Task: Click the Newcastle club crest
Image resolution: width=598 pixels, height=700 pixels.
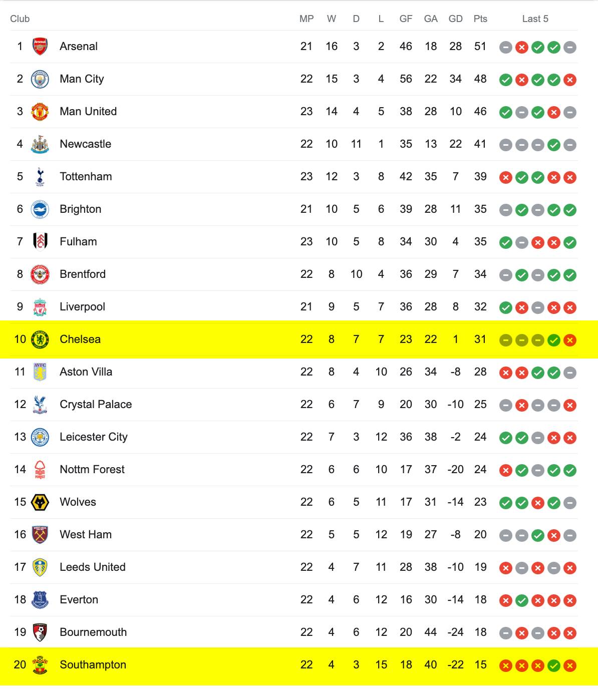Action: (40, 144)
